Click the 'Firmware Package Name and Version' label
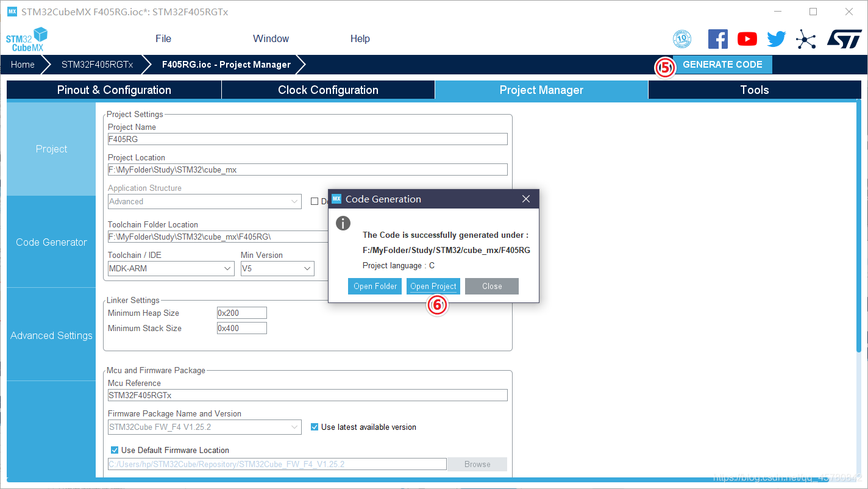Image resolution: width=868 pixels, height=489 pixels. tap(174, 413)
